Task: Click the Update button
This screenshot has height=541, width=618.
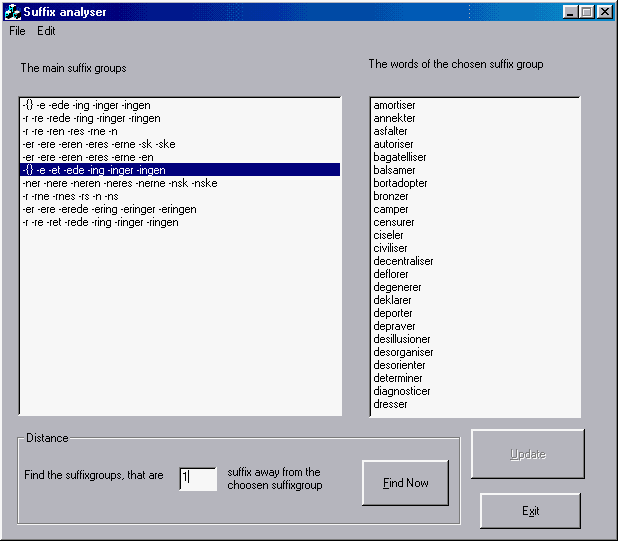Action: pos(528,454)
